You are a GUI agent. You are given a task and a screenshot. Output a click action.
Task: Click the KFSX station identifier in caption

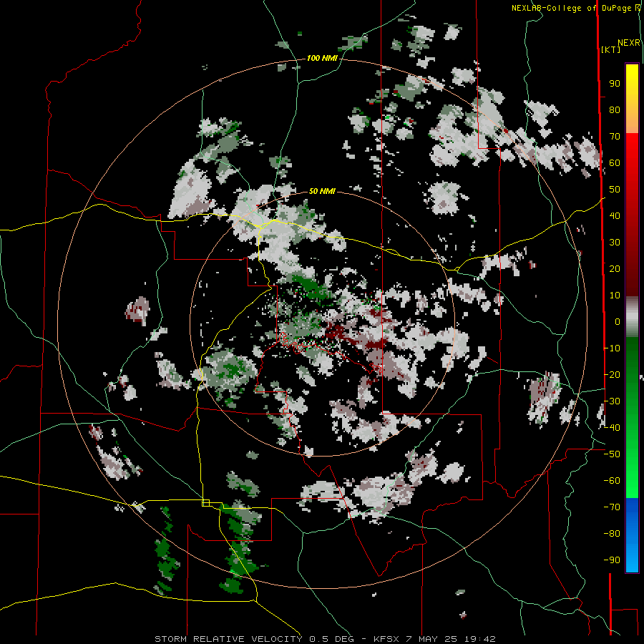[x=388, y=639]
